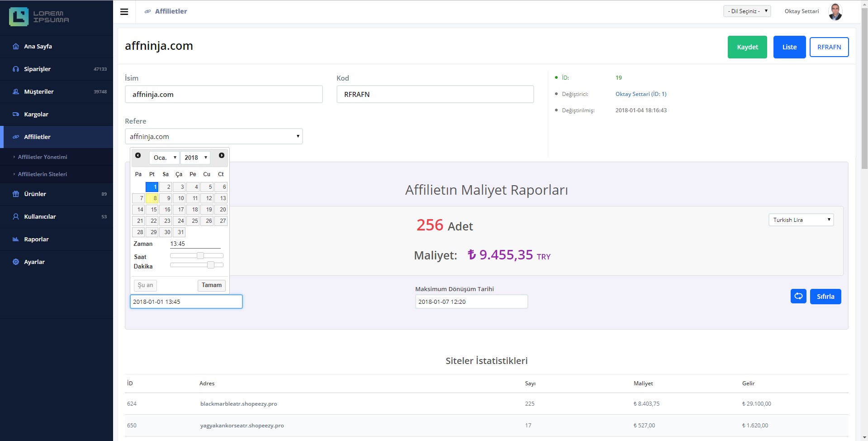868x441 pixels.
Task: Click the Saat hour slider handle
Action: 200,256
